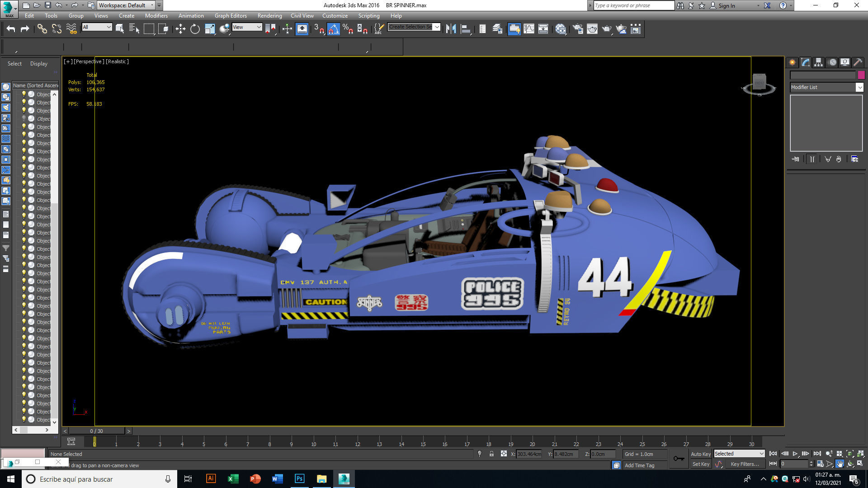Click the Select and Place tool
Image resolution: width=868 pixels, height=488 pixels.
click(224, 29)
